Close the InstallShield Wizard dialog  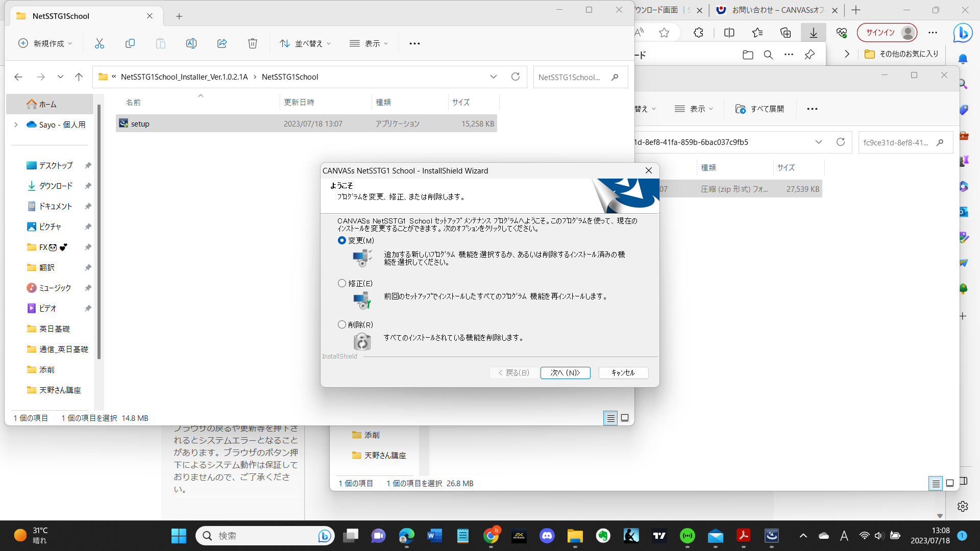(649, 170)
